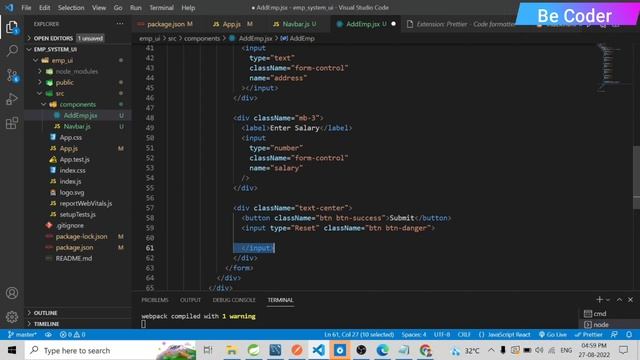Close the terminal panel
Viewport: 640px width, 360px height.
(x=630, y=300)
